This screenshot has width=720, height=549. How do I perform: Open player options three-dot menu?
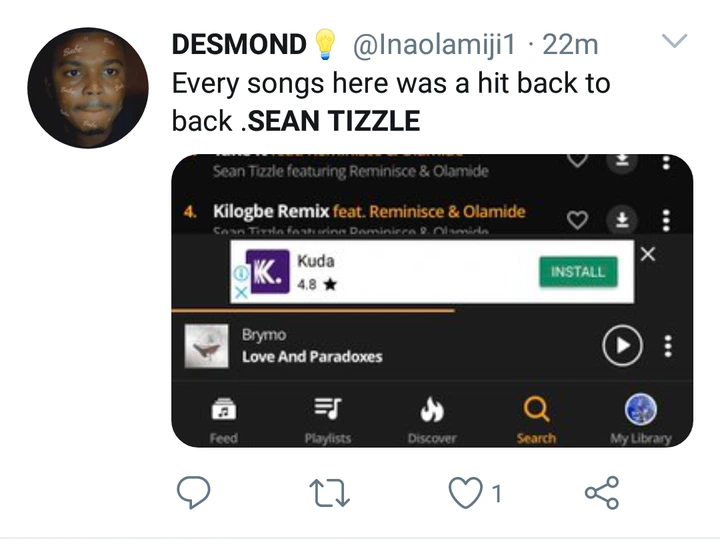point(668,346)
